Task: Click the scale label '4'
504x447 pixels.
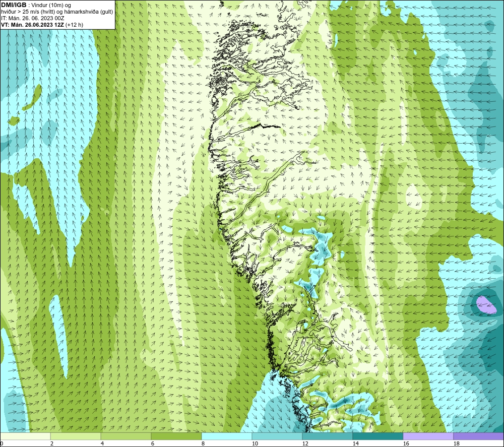Action: pos(102,443)
